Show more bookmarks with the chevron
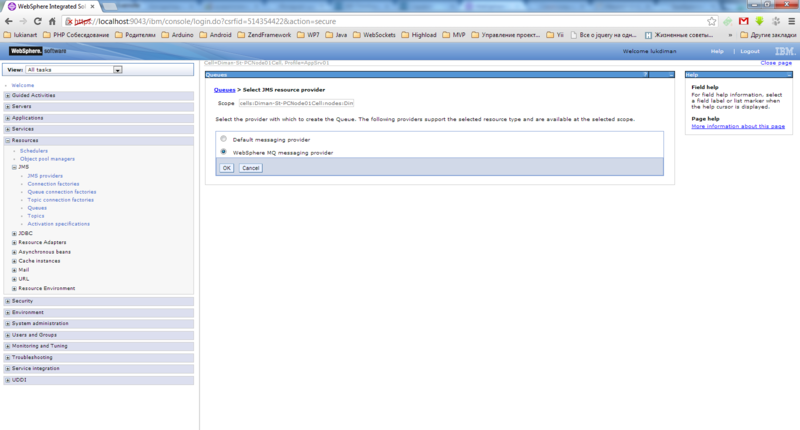 730,35
